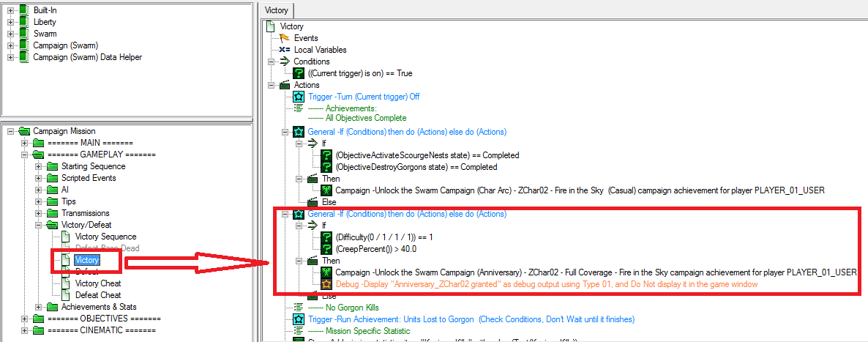Click the AI folder icon
868x342 pixels.
53,190
